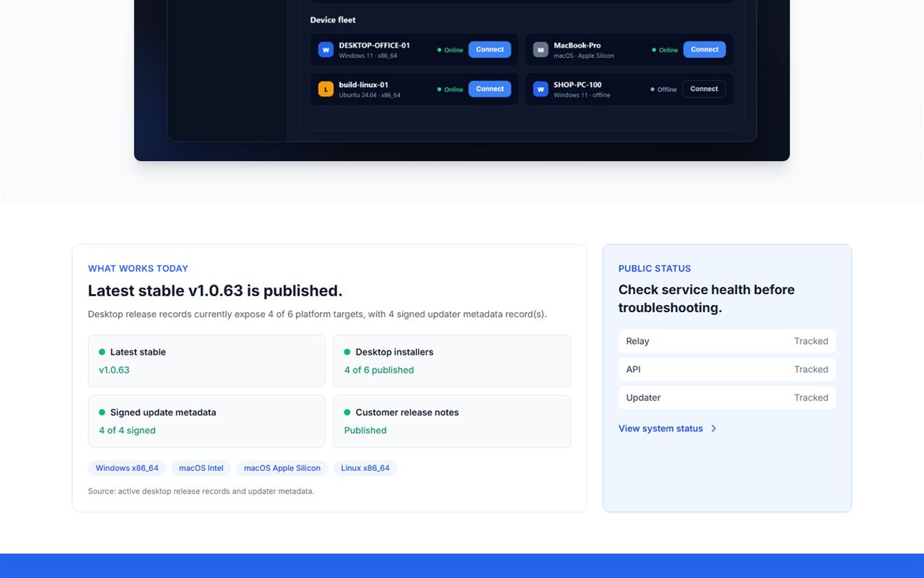Screen dimensions: 924x578
Task: Click the Online status of MacBook-Pro
Action: click(665, 50)
